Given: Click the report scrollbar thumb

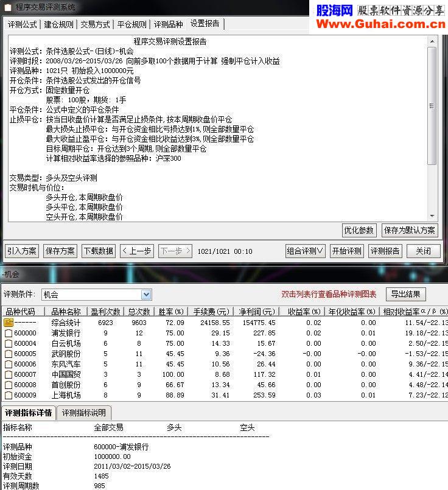Looking at the screenshot, I should coord(432,106).
